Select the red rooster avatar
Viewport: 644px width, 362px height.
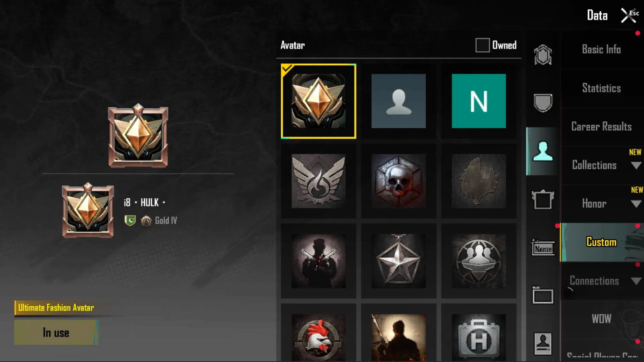point(318,338)
